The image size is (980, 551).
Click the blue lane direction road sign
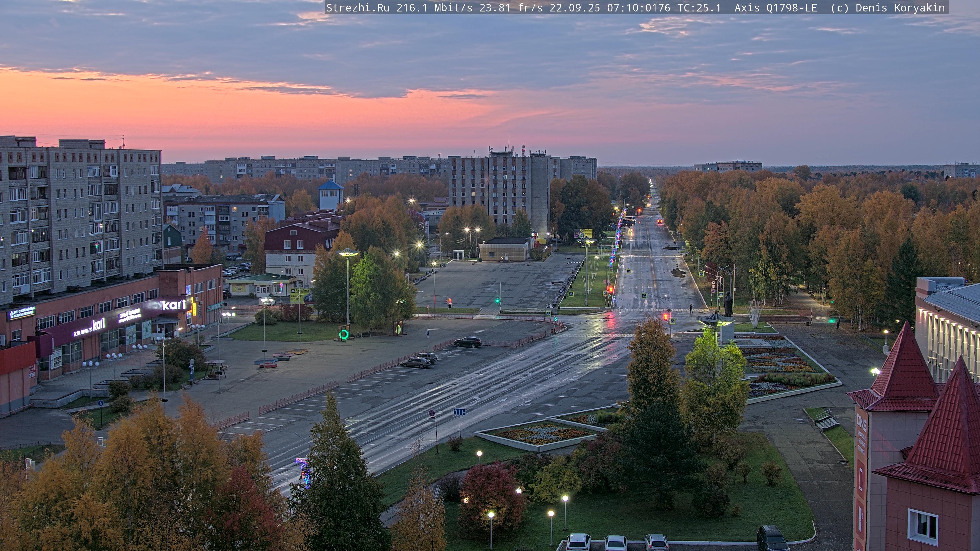[x=459, y=412]
